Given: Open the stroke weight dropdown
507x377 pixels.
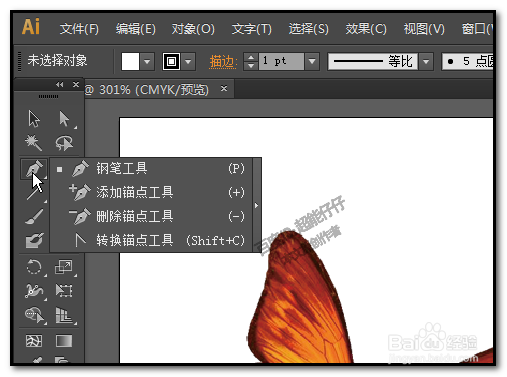Looking at the screenshot, I should coord(312,61).
